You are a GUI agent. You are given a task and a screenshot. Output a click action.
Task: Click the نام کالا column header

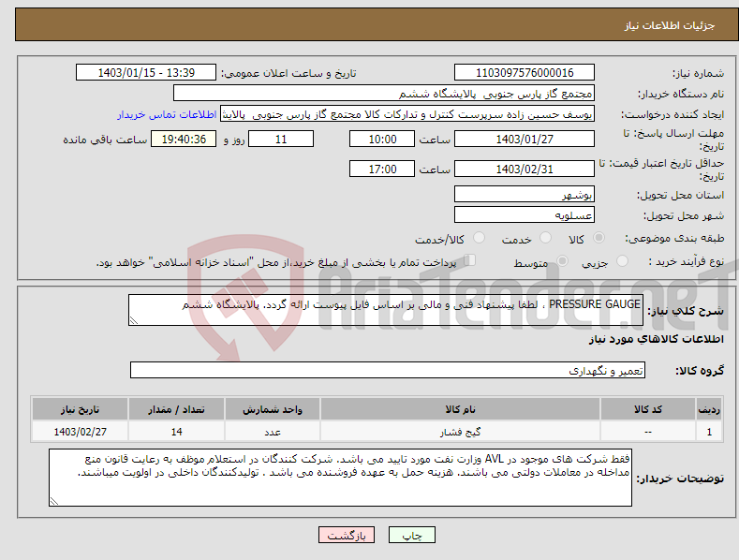pyautogui.click(x=460, y=409)
